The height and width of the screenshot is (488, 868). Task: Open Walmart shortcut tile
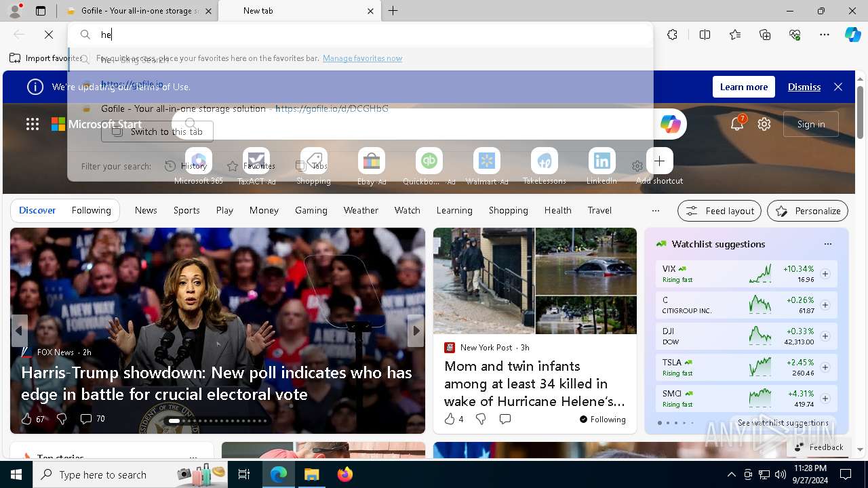coord(487,167)
